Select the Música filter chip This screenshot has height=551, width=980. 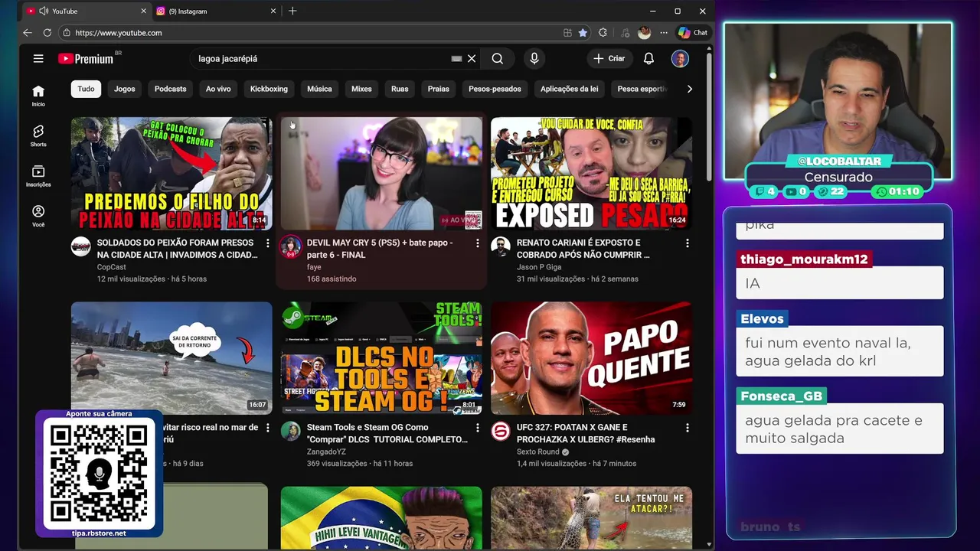(x=319, y=89)
